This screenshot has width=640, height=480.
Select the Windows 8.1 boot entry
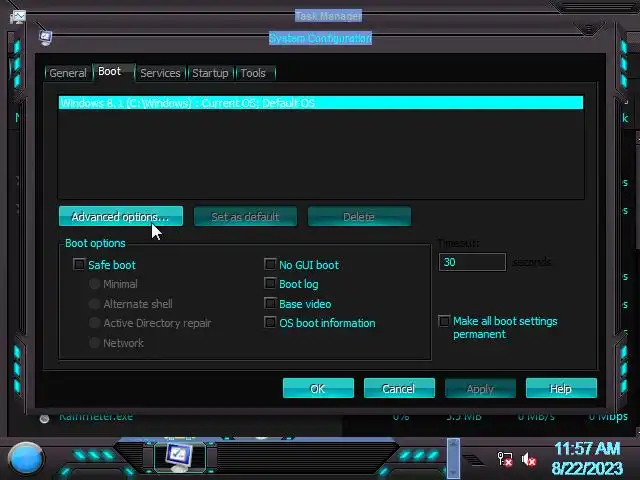[321, 103]
